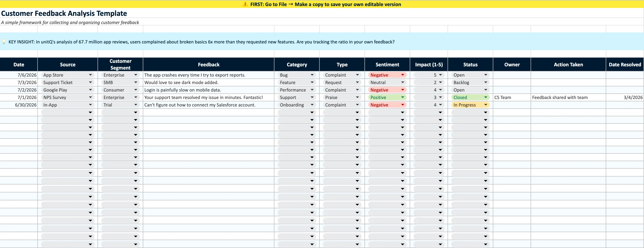Screen dimensions: 644x248
Task: Open the Impact 3 dropdown
Action: coord(429,97)
